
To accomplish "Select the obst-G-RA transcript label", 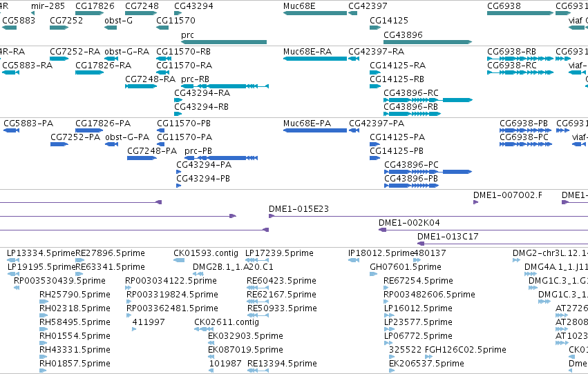I will [127, 51].
